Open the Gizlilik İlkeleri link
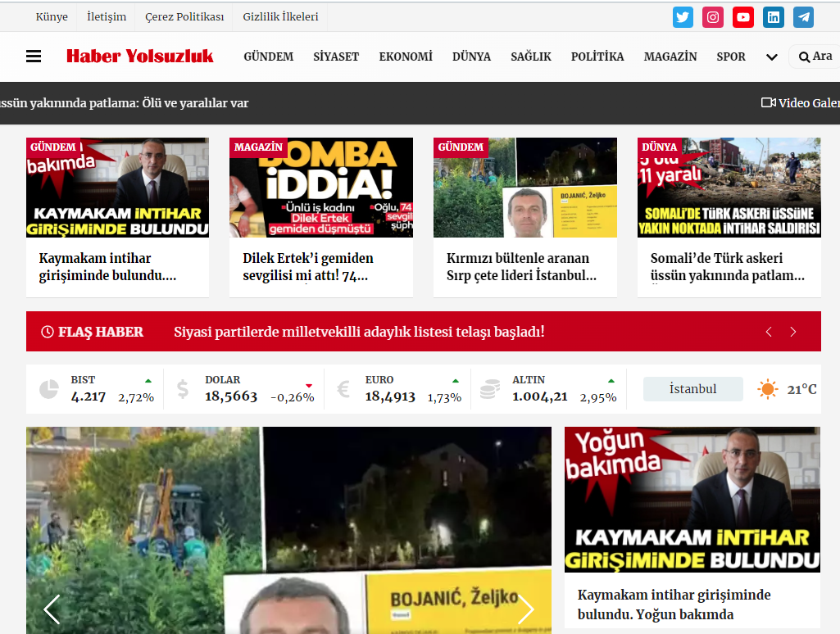Screen dimensions: 840x634 [280, 16]
